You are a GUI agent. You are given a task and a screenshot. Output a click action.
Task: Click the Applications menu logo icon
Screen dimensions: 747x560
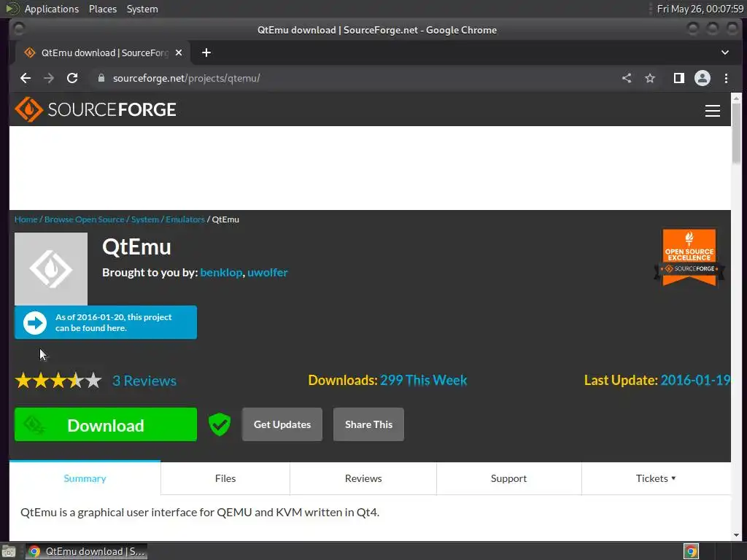tap(12, 9)
